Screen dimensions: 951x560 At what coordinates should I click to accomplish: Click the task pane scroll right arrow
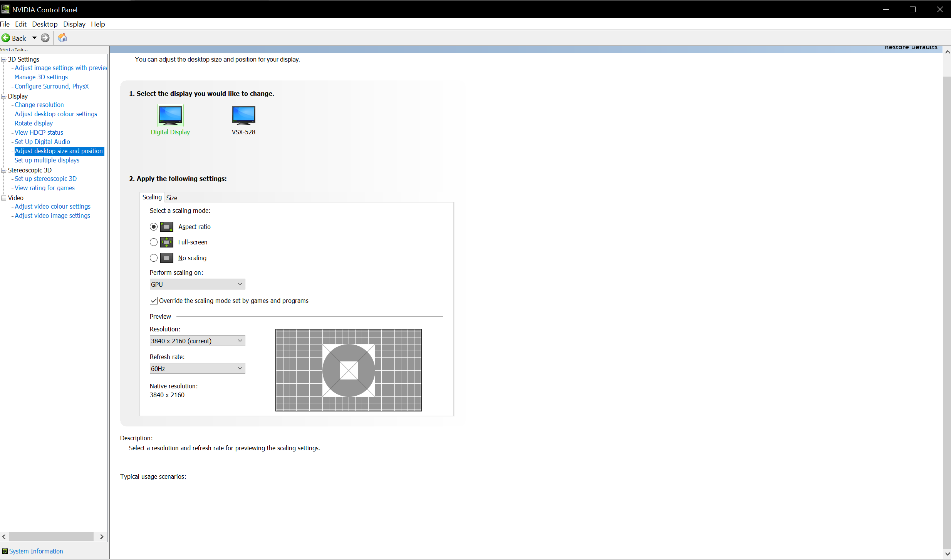102,537
